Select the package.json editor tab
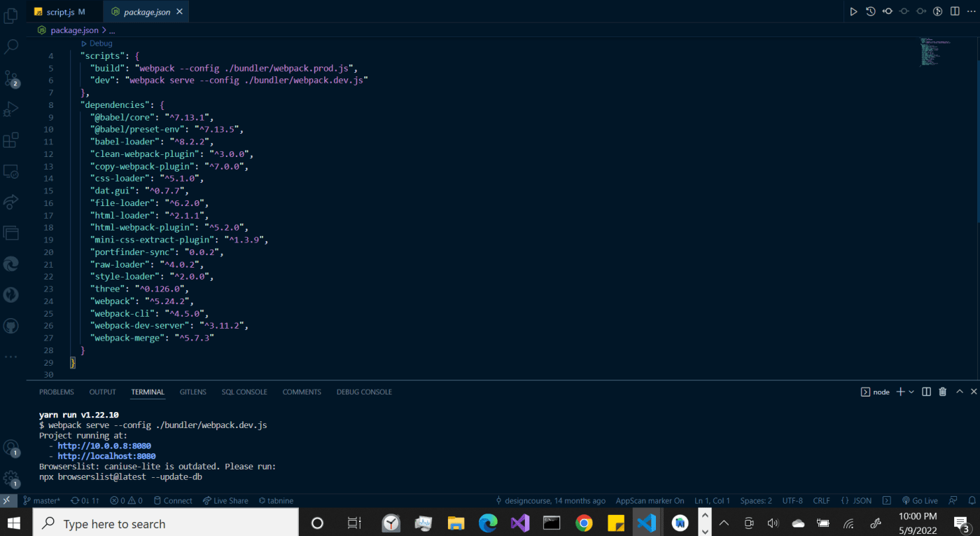Viewport: 980px width, 536px height. pos(146,12)
